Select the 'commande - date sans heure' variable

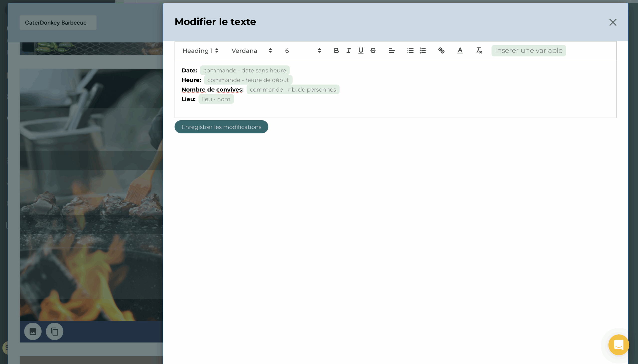coord(244,70)
